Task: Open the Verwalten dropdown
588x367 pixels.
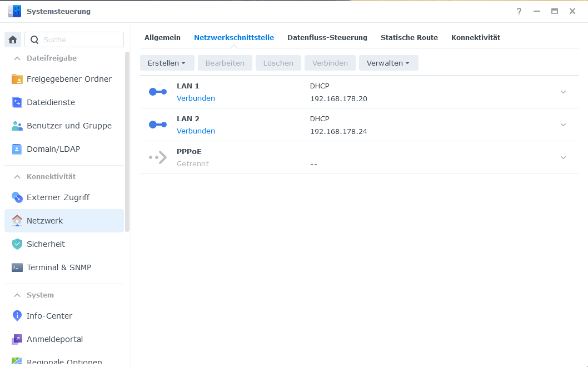Action: point(388,63)
